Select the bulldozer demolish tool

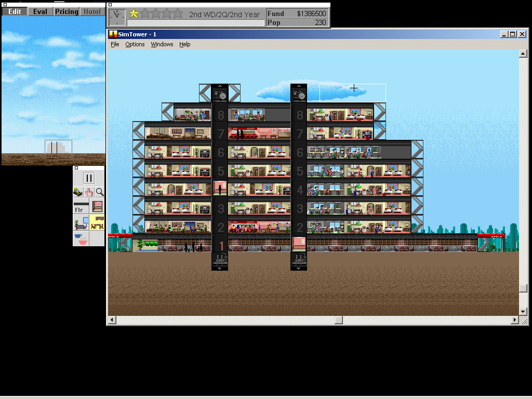78,192
